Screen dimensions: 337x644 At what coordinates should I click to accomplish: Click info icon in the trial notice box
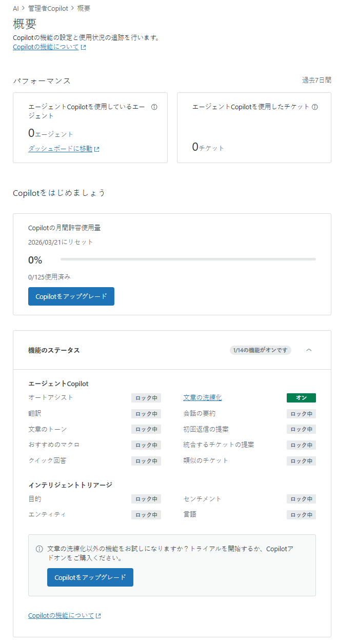coord(39,549)
